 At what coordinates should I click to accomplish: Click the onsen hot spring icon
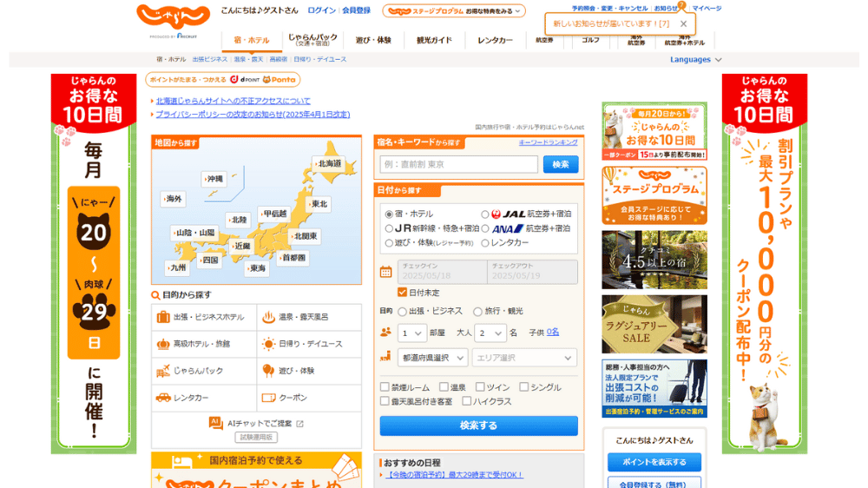pyautogui.click(x=268, y=318)
